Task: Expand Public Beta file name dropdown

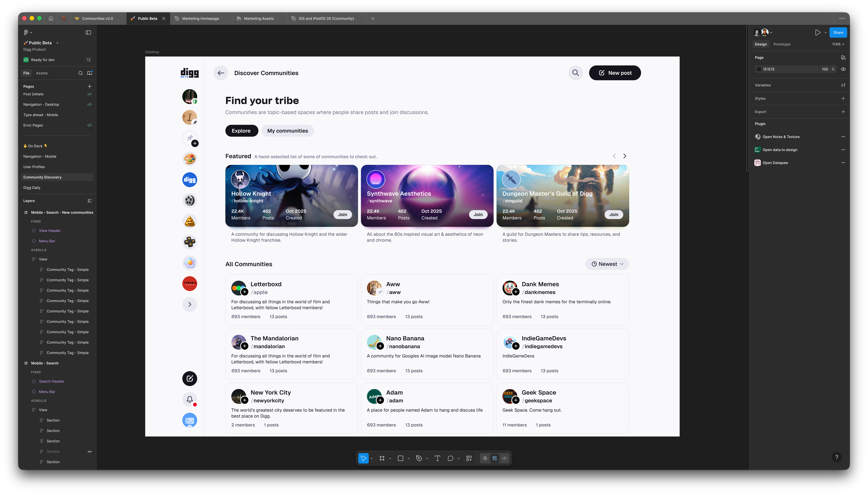Action: coord(57,43)
